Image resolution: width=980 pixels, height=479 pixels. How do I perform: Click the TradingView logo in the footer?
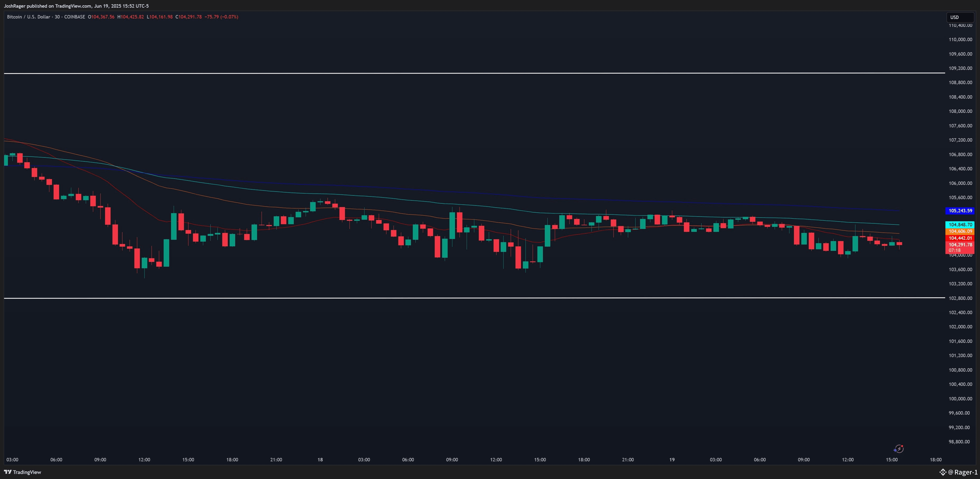click(x=22, y=472)
